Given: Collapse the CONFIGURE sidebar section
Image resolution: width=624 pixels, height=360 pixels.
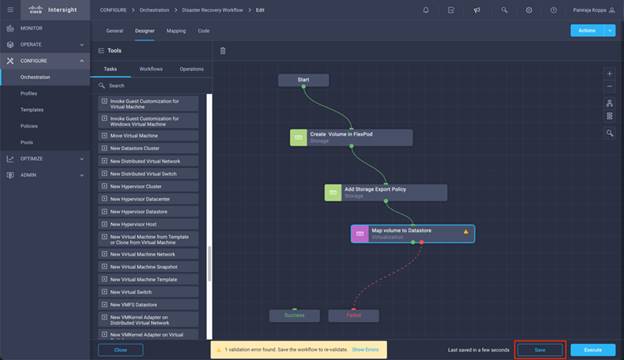Looking at the screenshot, I should tap(82, 61).
